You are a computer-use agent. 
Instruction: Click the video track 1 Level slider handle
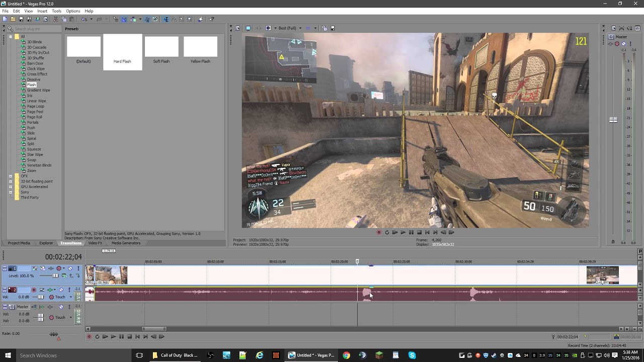55,276
